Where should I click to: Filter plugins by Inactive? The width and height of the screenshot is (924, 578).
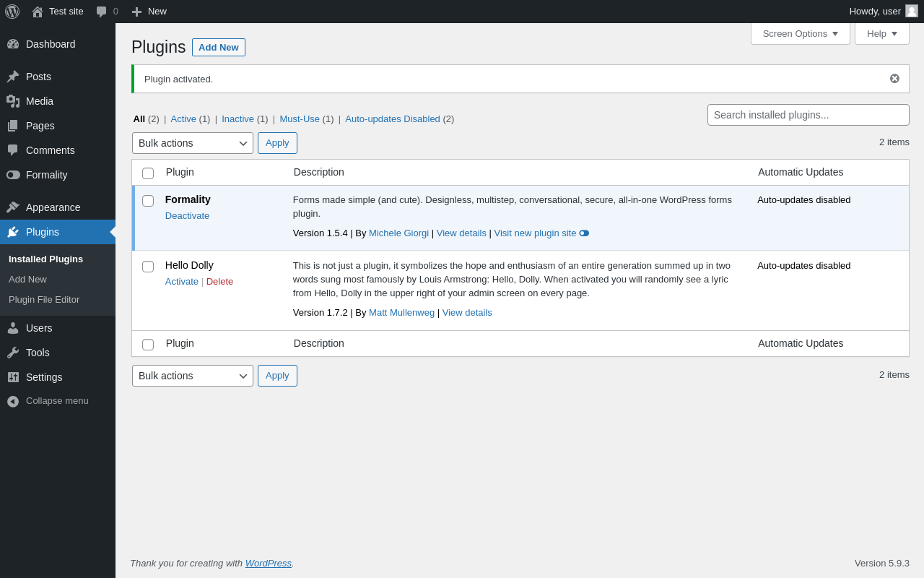click(237, 119)
